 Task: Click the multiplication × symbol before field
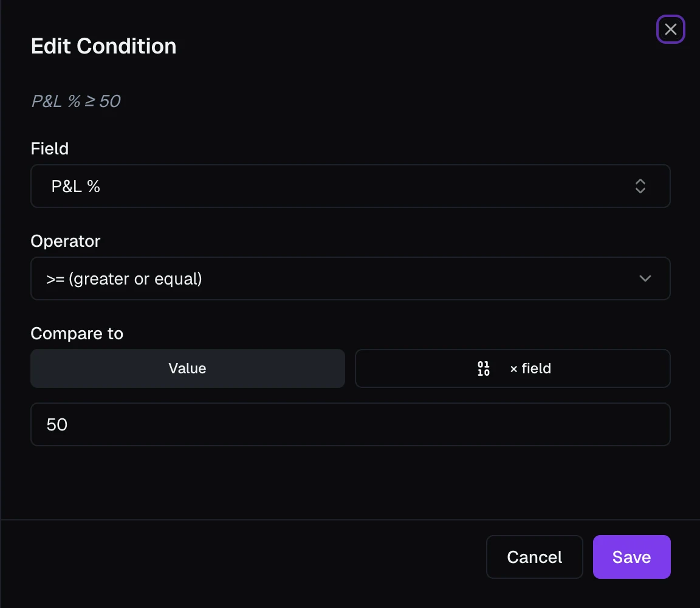point(514,370)
